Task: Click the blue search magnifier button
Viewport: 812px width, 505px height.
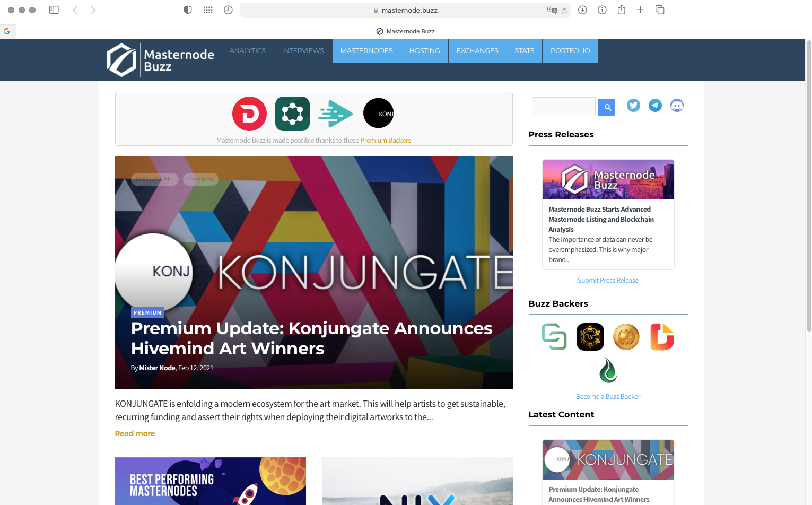Action: pos(606,107)
